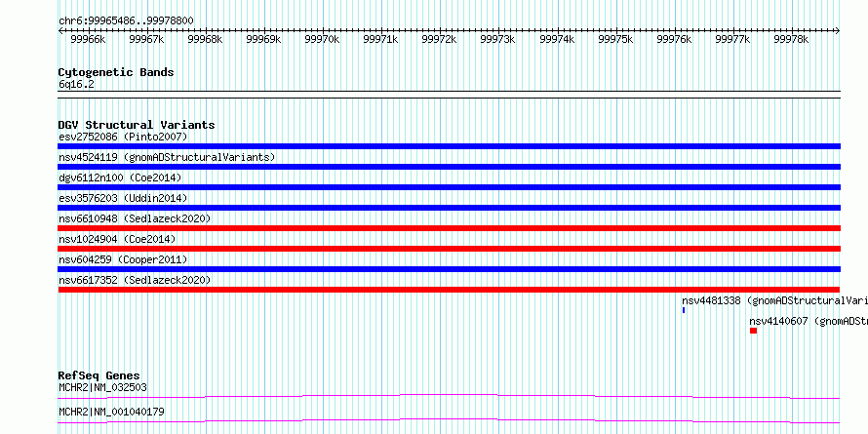
Task: Open the MCHR2|NM_032503 gene label
Action: [103, 387]
